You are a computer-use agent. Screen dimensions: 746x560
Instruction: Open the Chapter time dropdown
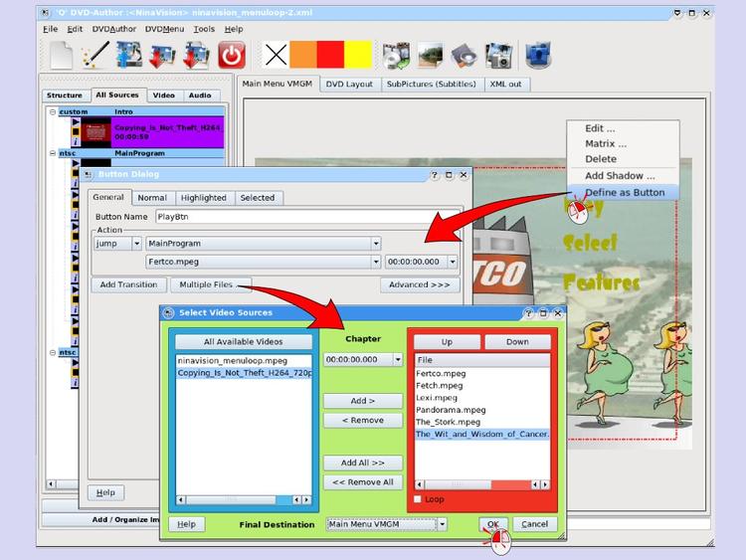click(398, 360)
